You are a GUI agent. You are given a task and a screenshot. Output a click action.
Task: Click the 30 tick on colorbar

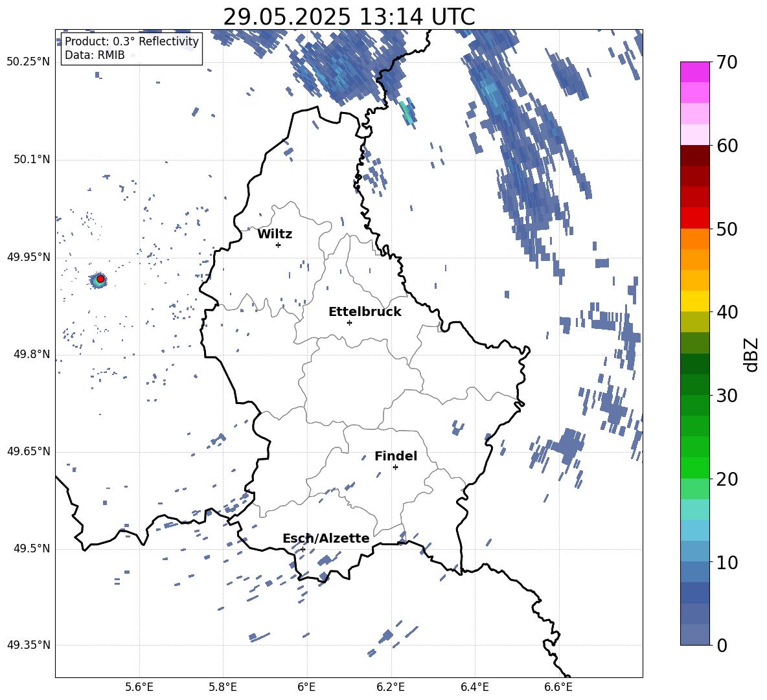(727, 396)
